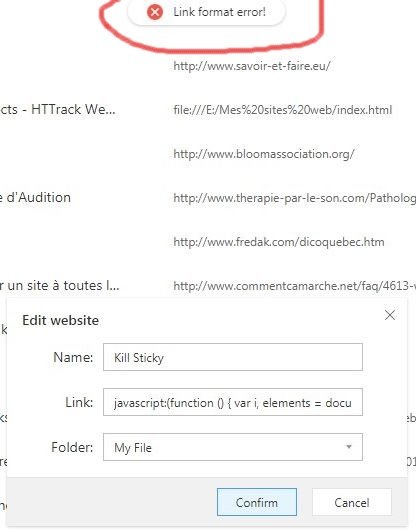Open the fredak.com dicoquebec link
This screenshot has width=416, height=531.
279,242
